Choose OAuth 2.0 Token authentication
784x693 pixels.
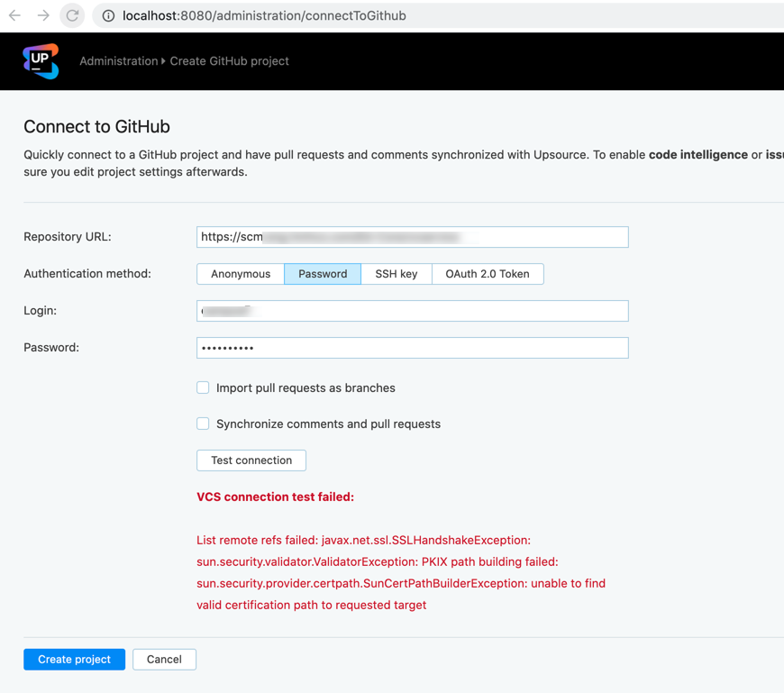point(488,274)
